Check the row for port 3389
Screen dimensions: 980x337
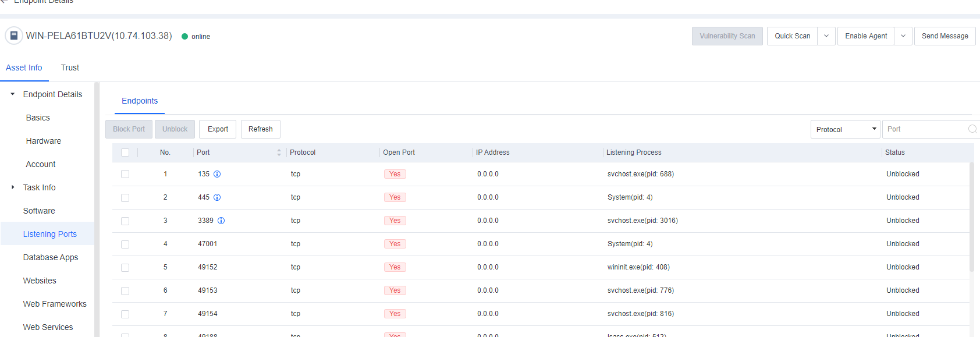coord(125,221)
